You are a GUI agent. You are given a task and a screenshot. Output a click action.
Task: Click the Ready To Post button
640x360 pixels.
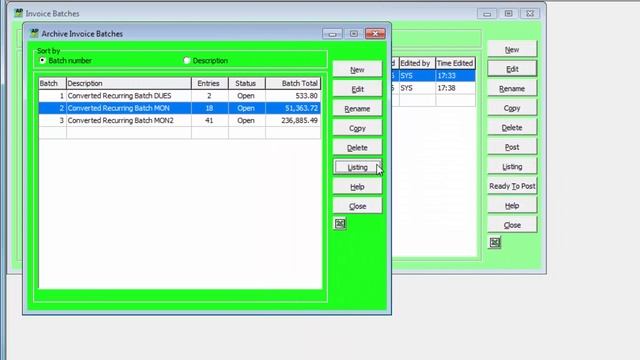pyautogui.click(x=512, y=186)
